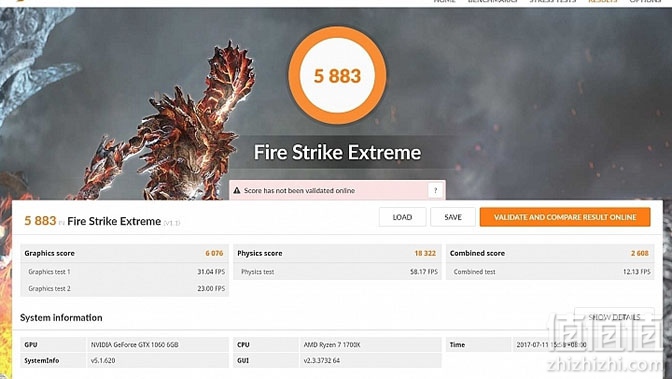Click the graphics score value 6 076

214,253
